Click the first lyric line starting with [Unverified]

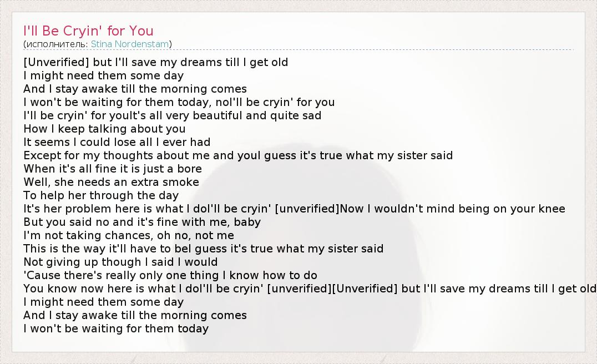[x=155, y=62]
